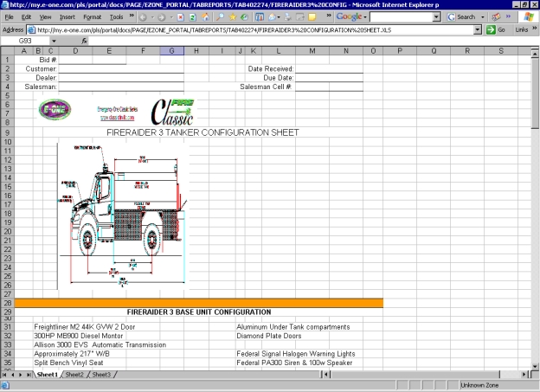The width and height of the screenshot is (540, 392).
Task: Click the IE page icon in status bar
Action: click(x=5, y=385)
